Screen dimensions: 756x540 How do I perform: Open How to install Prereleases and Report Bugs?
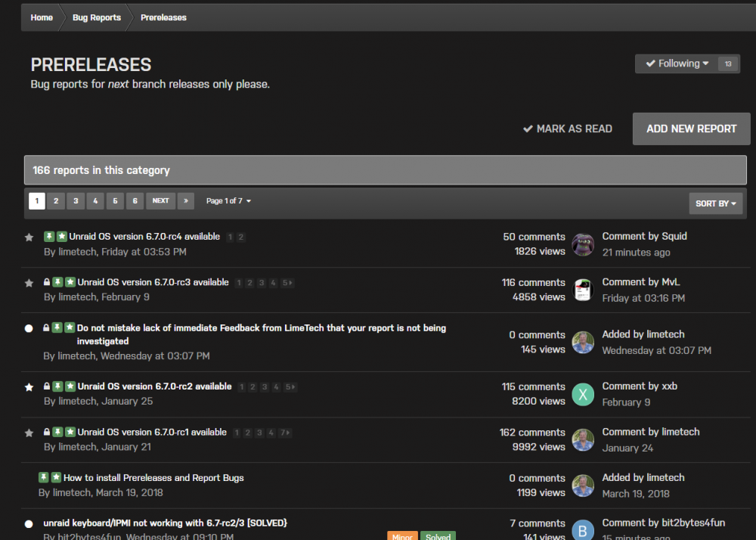[153, 478]
